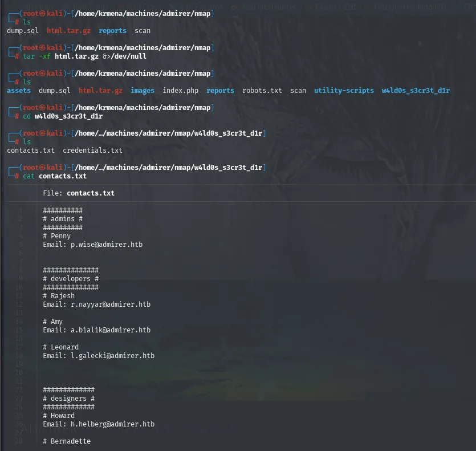Click the File: contacts.txt header
Screen dimensions: 476x451
pos(79,193)
